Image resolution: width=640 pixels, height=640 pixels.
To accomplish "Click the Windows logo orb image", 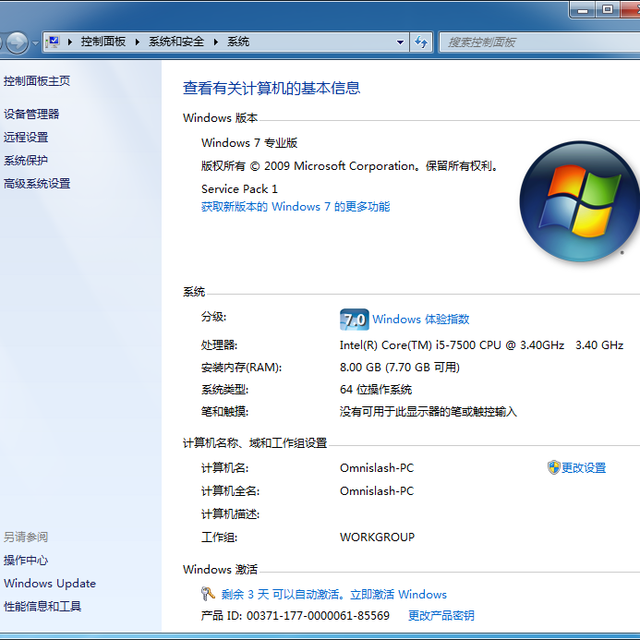I will point(579,201).
